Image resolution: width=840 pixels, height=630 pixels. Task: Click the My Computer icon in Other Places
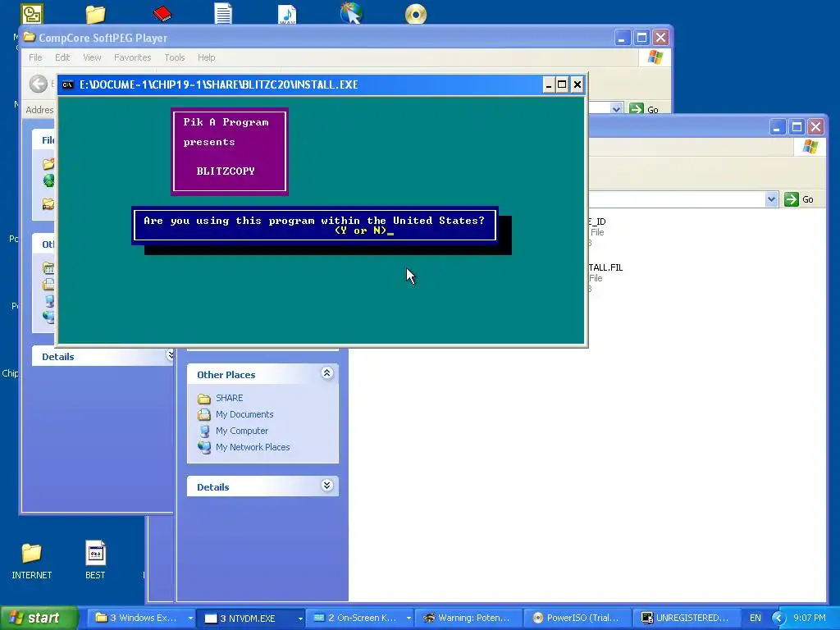[204, 431]
